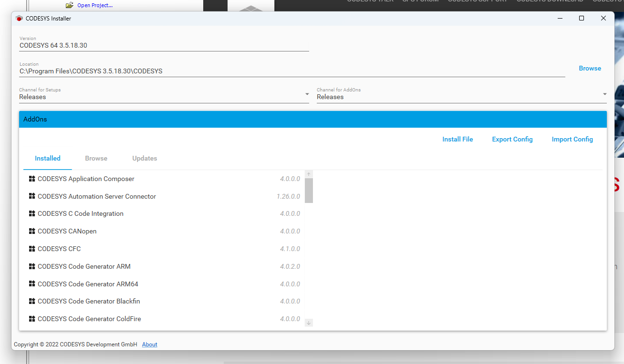Click the add-on icon beside CODESYS CANopen

32,231
